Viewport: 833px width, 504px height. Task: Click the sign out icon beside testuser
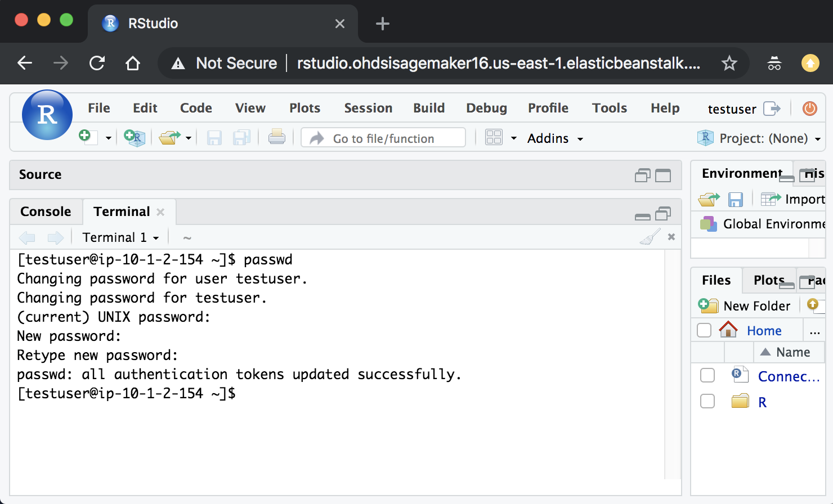coord(772,109)
